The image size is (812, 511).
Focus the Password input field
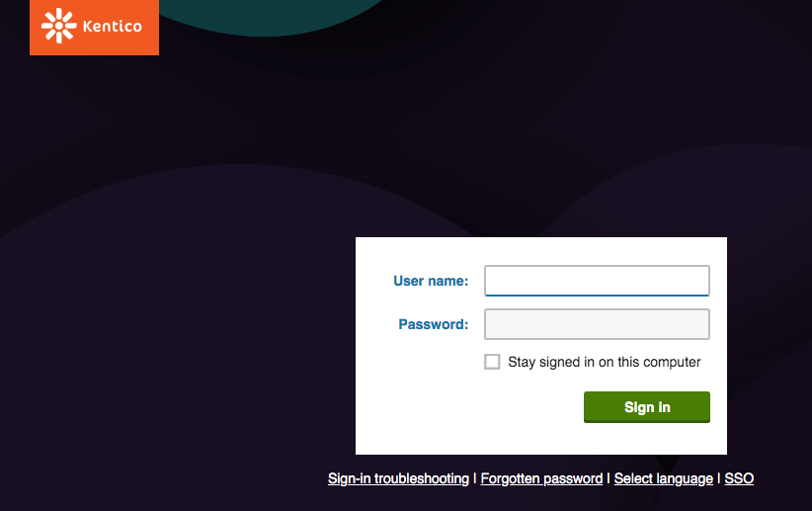pos(597,324)
